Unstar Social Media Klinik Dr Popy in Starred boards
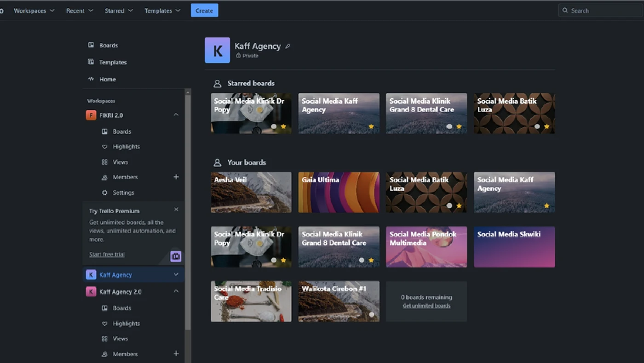The image size is (644, 363). point(283,126)
